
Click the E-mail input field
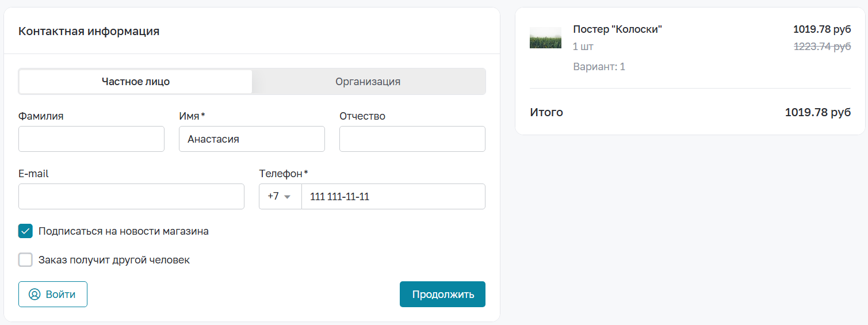click(x=131, y=197)
